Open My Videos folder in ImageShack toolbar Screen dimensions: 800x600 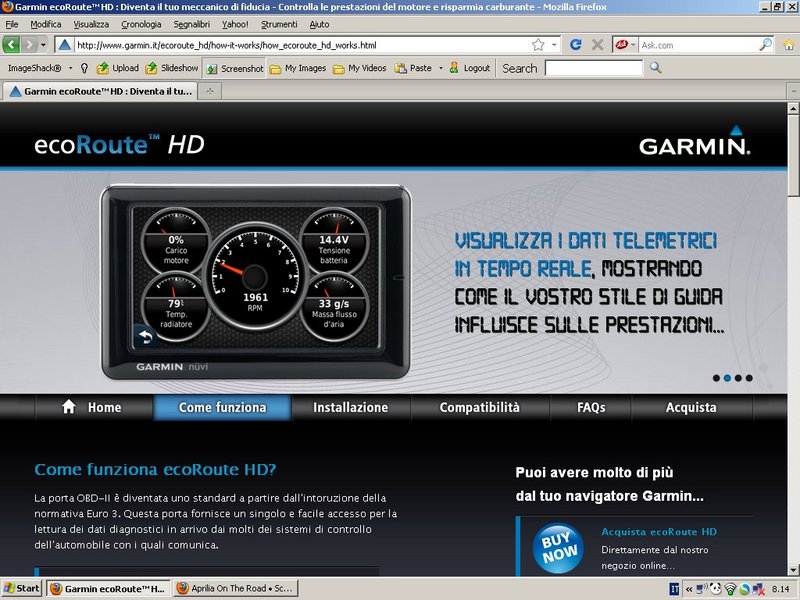click(x=359, y=68)
